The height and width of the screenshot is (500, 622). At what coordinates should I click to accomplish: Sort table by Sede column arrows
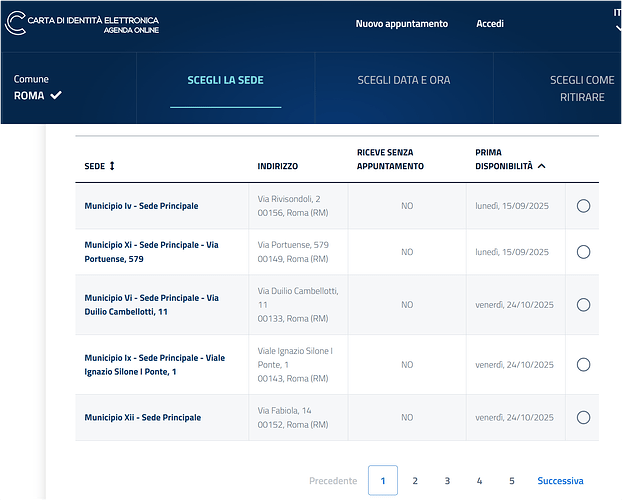tap(112, 166)
